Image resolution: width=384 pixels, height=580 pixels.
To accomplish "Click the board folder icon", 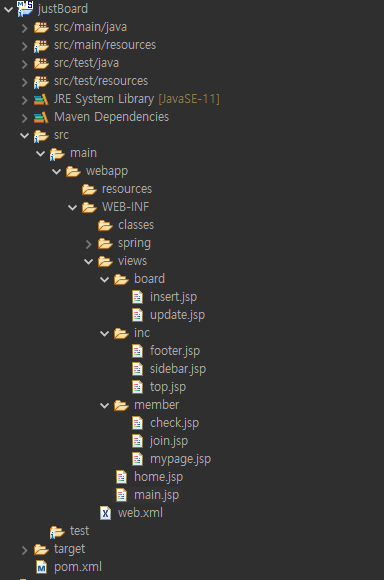I will coord(121,280).
